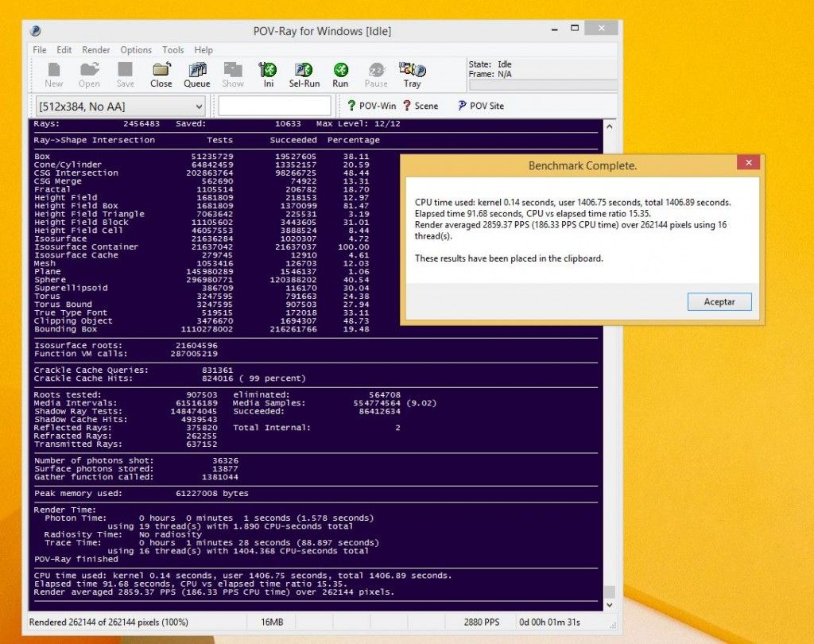Open the Help menu

point(203,50)
